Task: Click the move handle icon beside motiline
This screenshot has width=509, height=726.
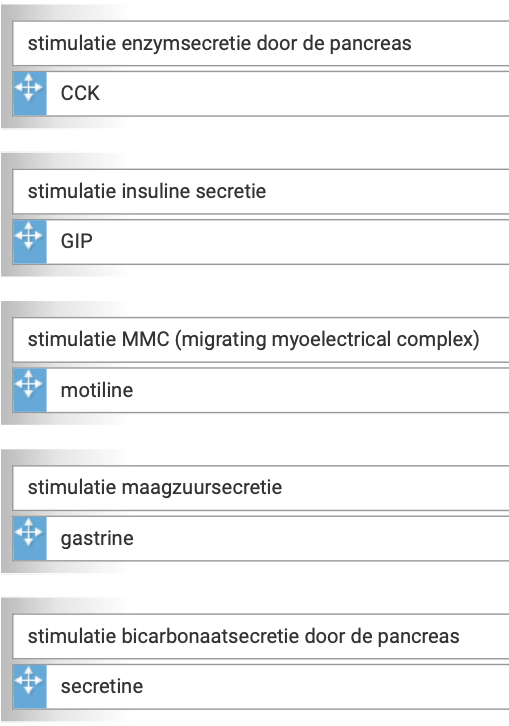Action: 30,390
